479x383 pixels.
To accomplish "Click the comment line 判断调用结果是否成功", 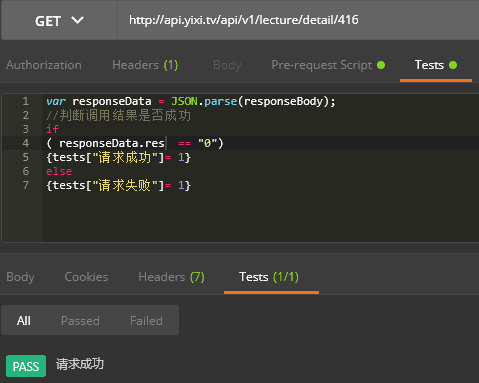I will (x=118, y=115).
